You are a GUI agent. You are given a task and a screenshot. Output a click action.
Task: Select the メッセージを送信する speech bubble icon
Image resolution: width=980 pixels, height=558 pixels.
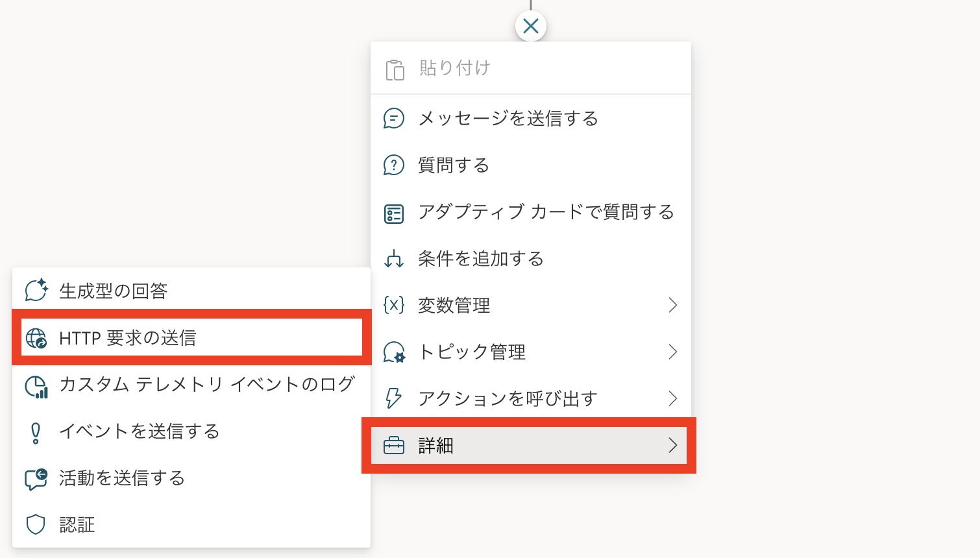point(394,119)
